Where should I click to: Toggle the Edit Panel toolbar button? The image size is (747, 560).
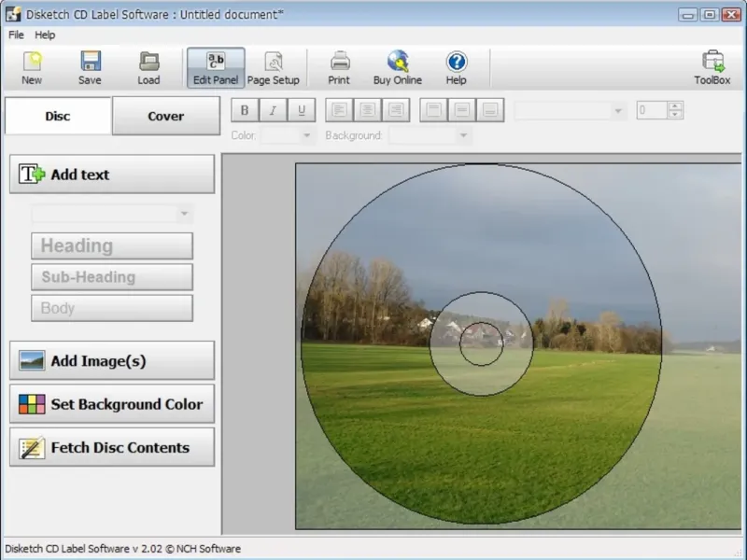216,67
